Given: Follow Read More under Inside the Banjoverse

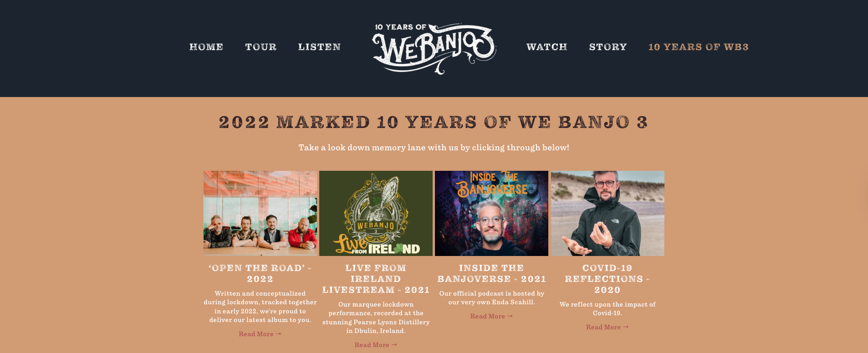Looking at the screenshot, I should click(x=491, y=316).
